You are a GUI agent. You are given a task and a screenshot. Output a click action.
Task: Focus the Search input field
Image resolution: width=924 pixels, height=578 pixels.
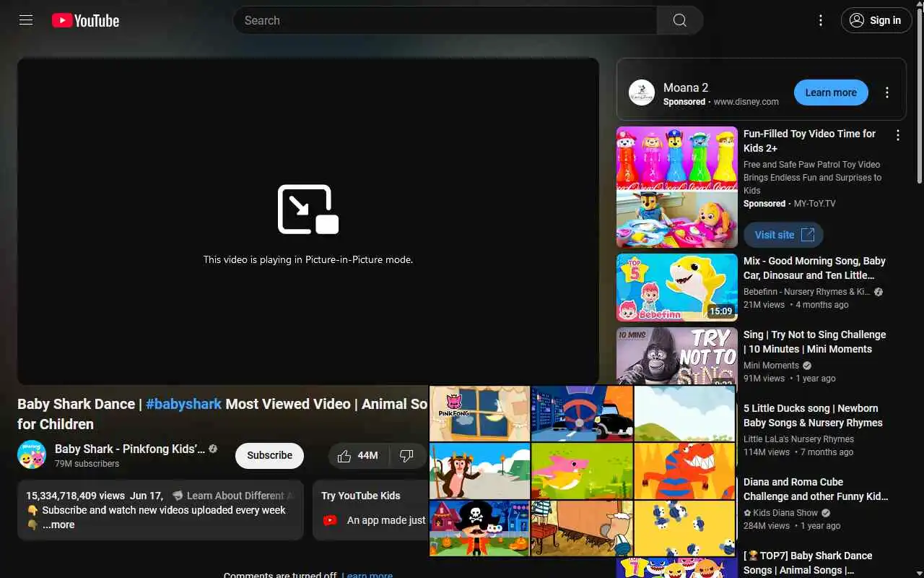click(x=445, y=20)
